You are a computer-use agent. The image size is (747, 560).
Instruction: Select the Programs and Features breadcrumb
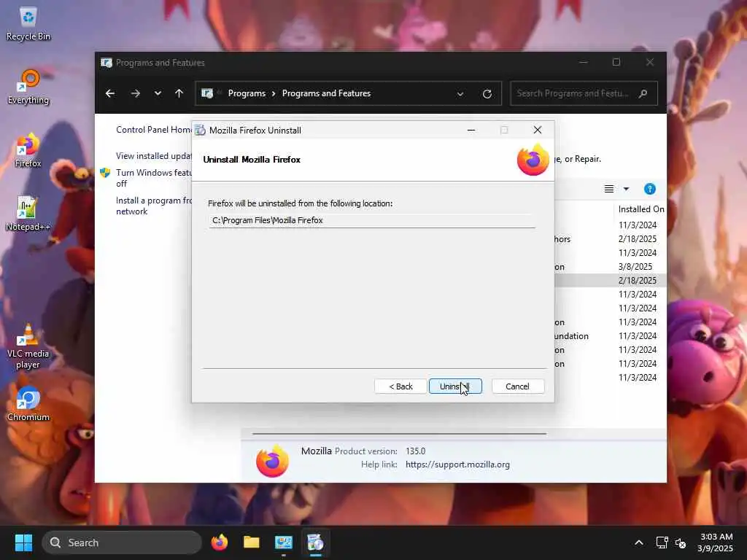point(326,93)
